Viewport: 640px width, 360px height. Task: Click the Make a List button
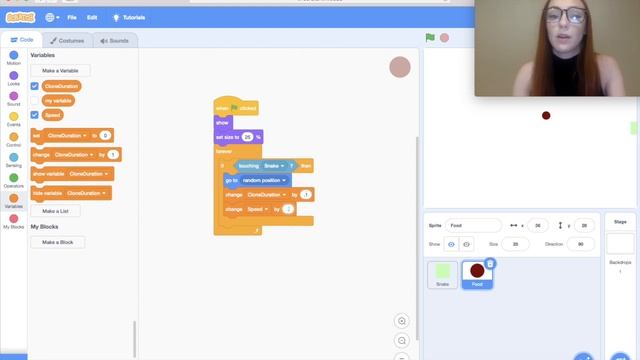pyautogui.click(x=55, y=211)
